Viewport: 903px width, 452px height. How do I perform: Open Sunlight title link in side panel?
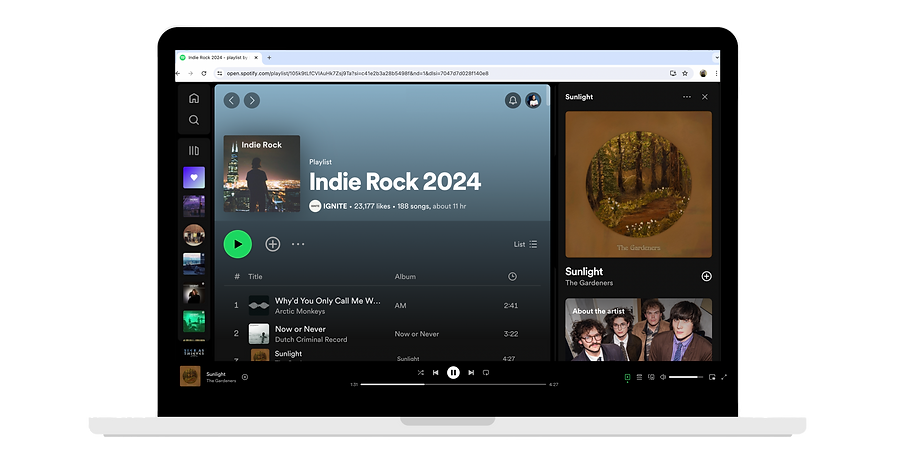point(584,271)
